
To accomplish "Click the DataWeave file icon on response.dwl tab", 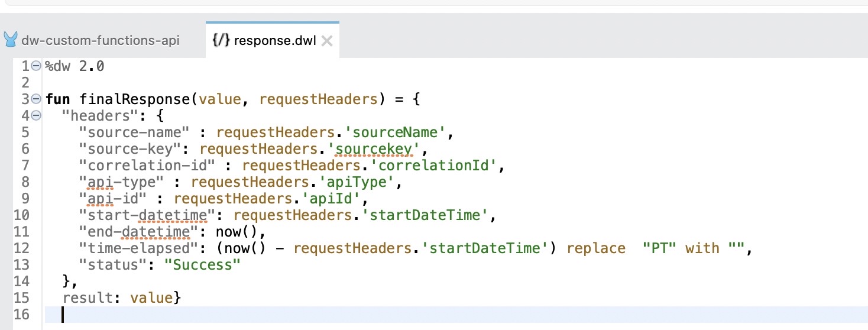I will click(x=221, y=40).
